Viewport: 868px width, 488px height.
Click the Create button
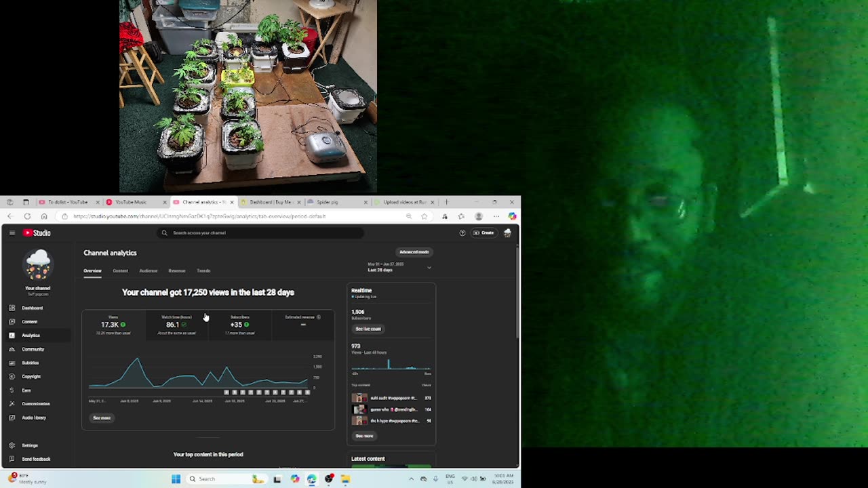pyautogui.click(x=484, y=232)
